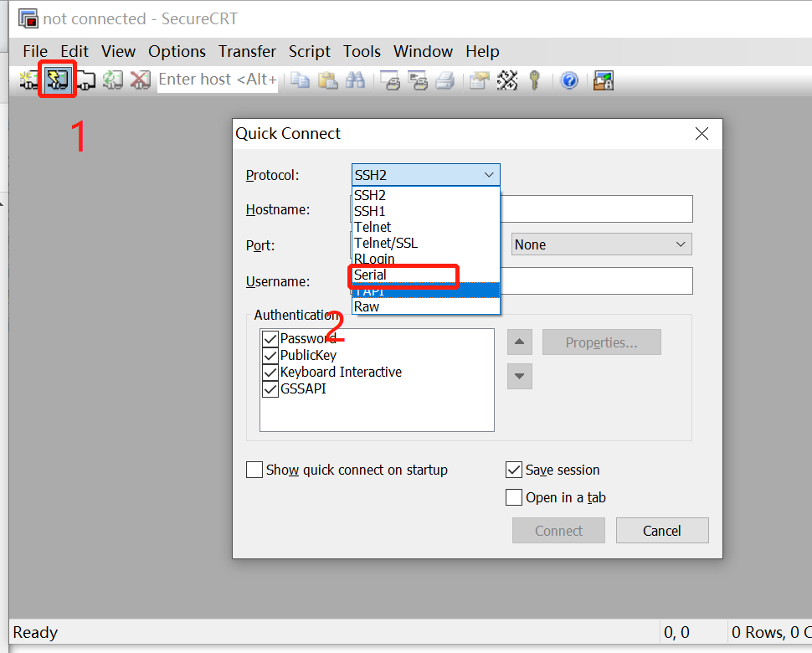The height and width of the screenshot is (653, 812).
Task: Collapse the Protocol combo box arrow
Action: (x=489, y=175)
